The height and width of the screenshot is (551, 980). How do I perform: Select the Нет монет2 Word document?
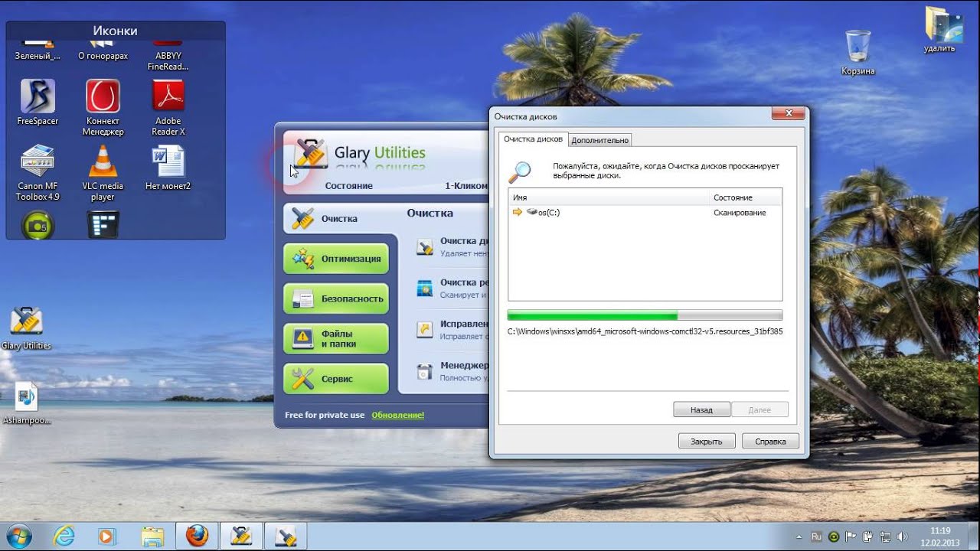tap(168, 161)
